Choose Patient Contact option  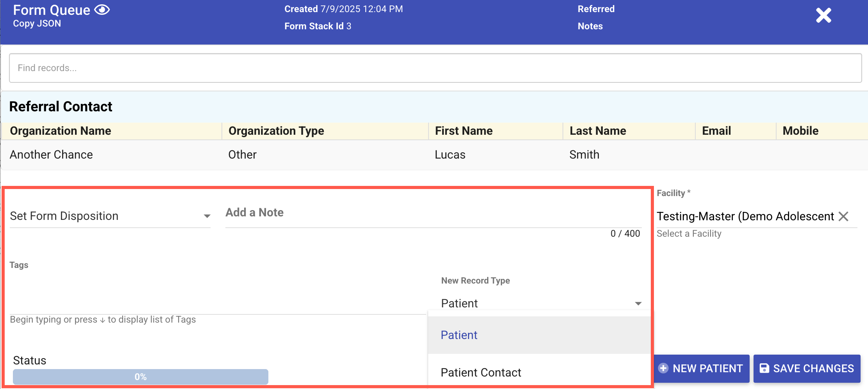click(481, 372)
